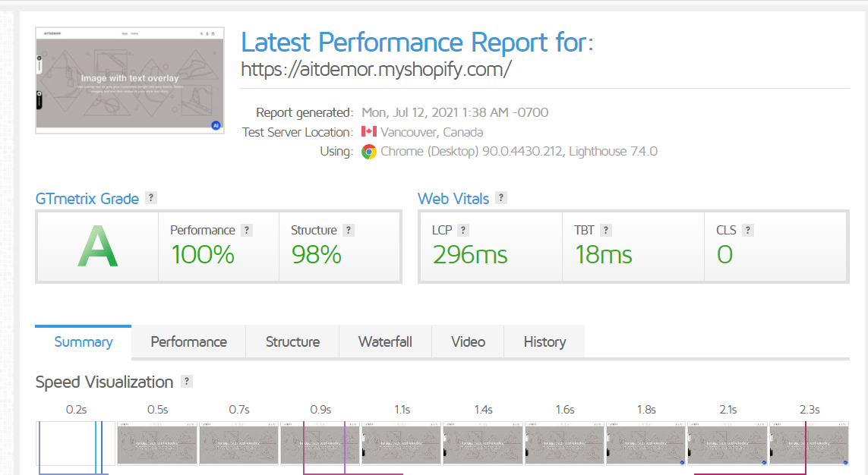Open the LCP help question mark
Screen dimensions: 868x475
tap(463, 230)
